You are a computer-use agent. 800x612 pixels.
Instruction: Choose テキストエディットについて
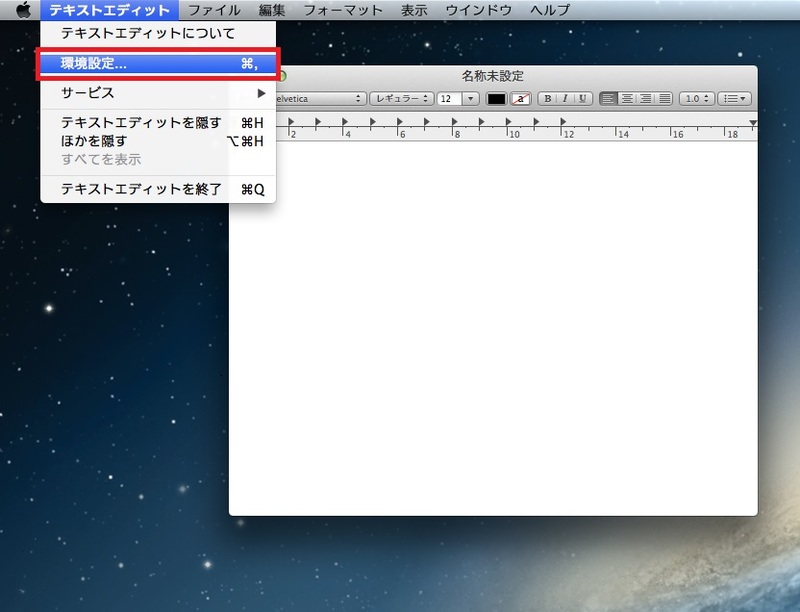(x=158, y=34)
